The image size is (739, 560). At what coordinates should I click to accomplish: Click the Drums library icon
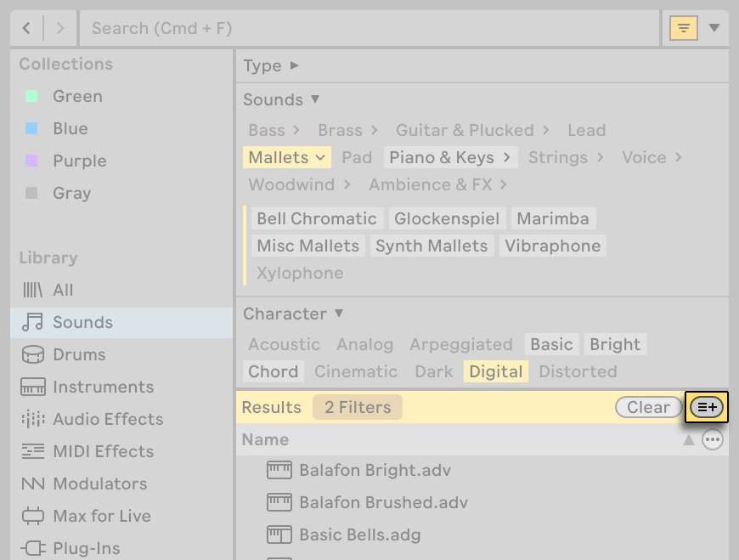tap(32, 354)
